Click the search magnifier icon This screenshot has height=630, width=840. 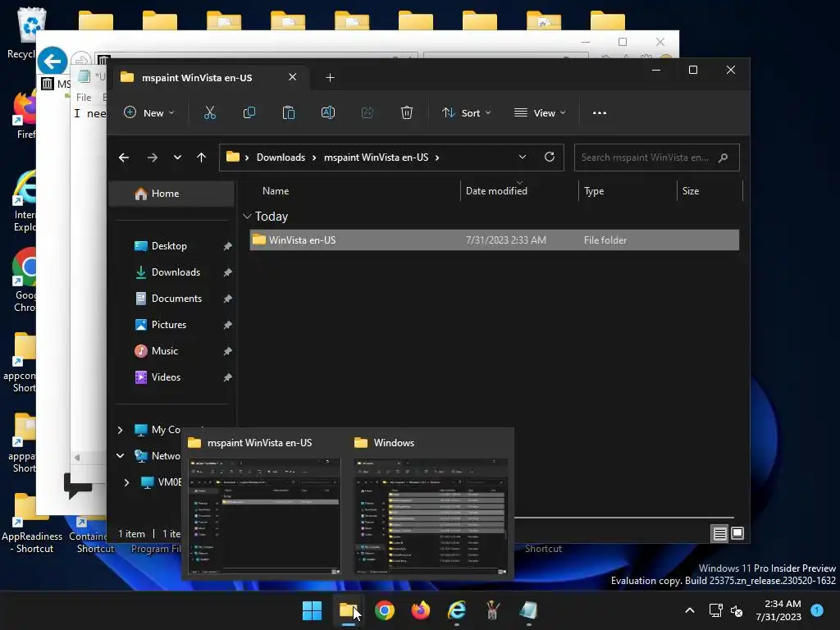724,157
